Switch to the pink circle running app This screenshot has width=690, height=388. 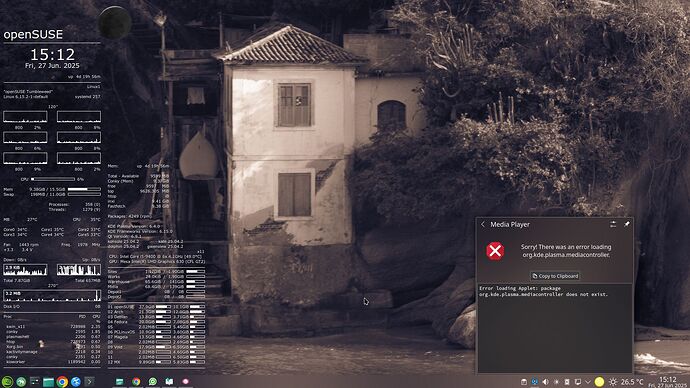(x=185, y=381)
